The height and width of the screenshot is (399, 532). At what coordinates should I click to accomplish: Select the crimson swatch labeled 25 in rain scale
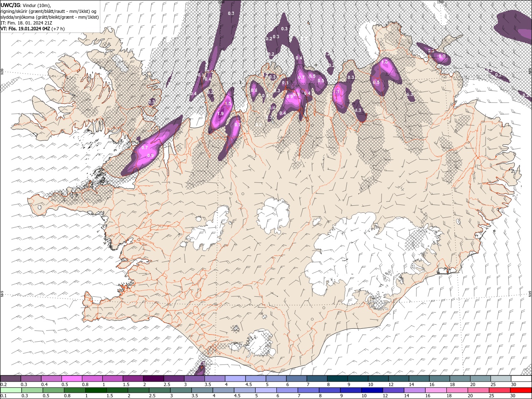(x=499, y=390)
